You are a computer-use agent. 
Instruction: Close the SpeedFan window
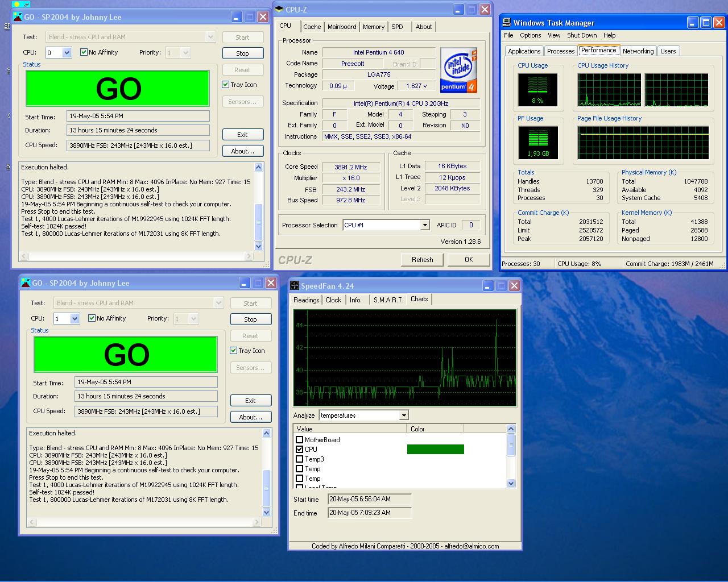pos(514,285)
